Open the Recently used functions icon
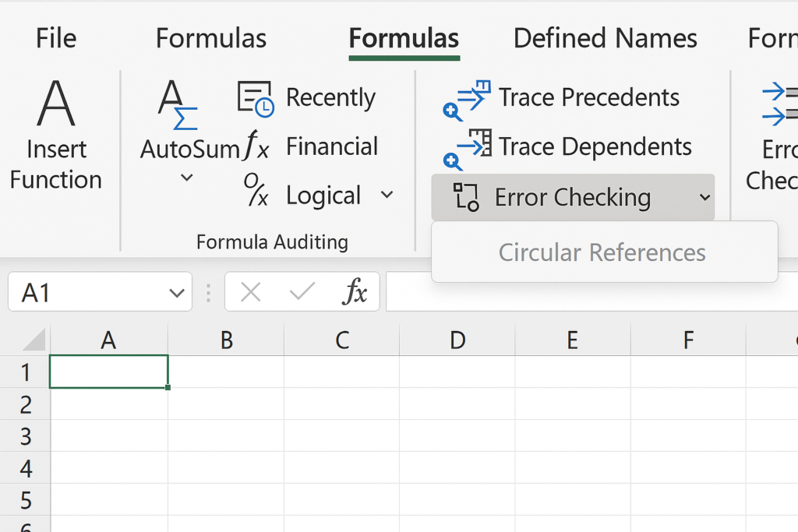Image resolution: width=798 pixels, height=532 pixels. [255, 98]
